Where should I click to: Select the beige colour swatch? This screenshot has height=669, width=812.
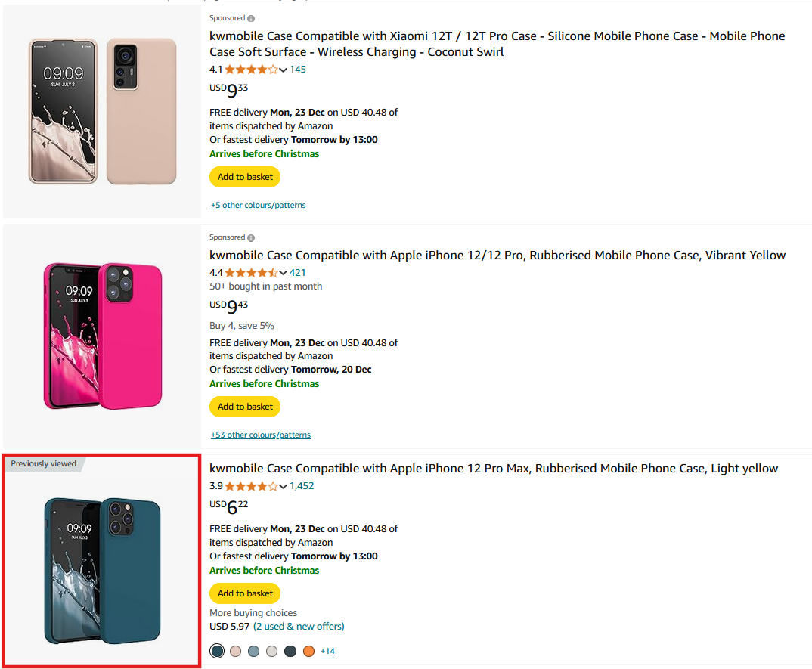click(x=235, y=651)
